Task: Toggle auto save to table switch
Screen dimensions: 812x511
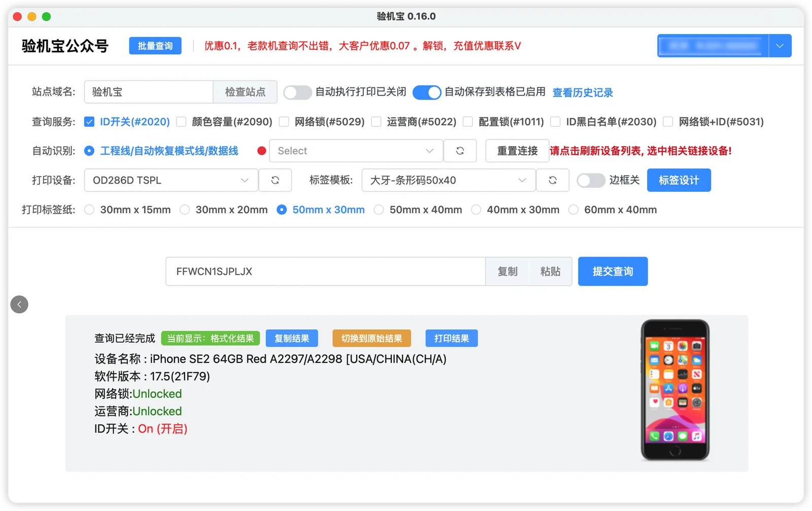Action: [427, 92]
